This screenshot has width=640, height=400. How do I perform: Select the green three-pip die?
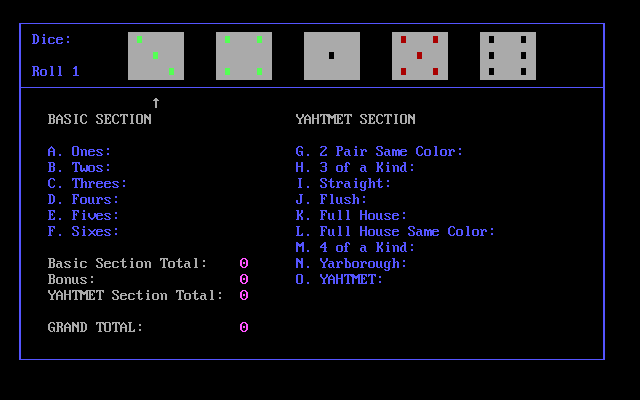[155, 56]
